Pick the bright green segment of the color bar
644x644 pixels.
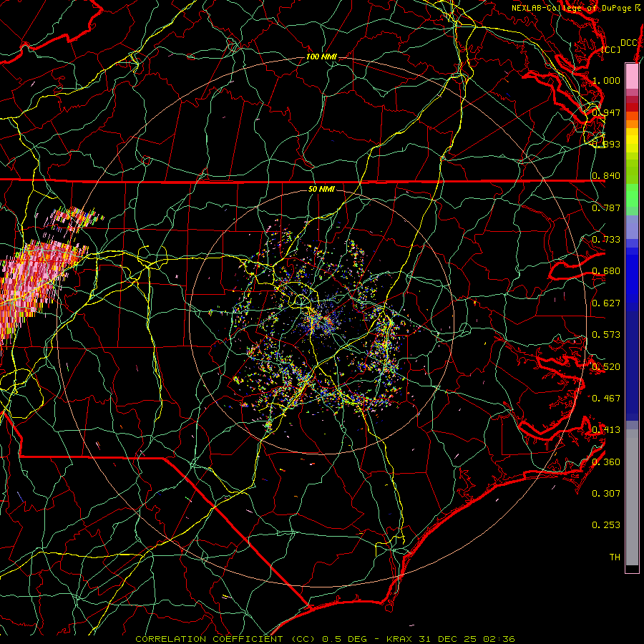click(x=632, y=195)
